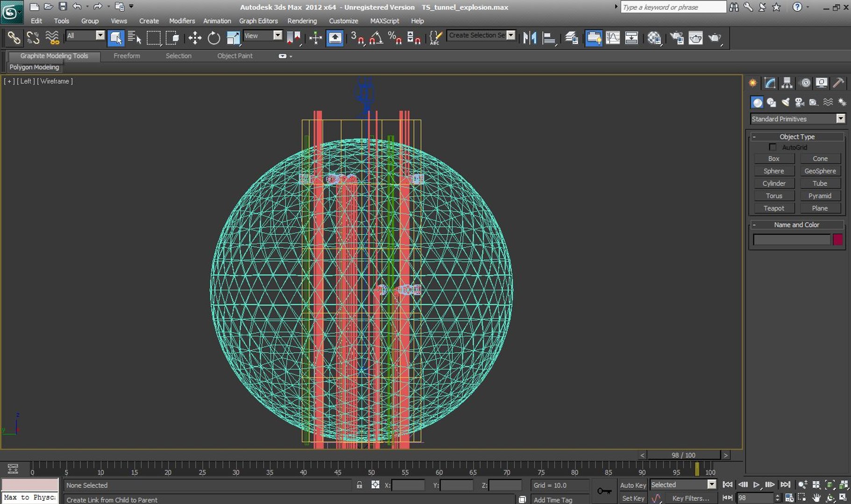Viewport: 851px width, 504px height.
Task: Click the Key Filters button
Action: [690, 498]
